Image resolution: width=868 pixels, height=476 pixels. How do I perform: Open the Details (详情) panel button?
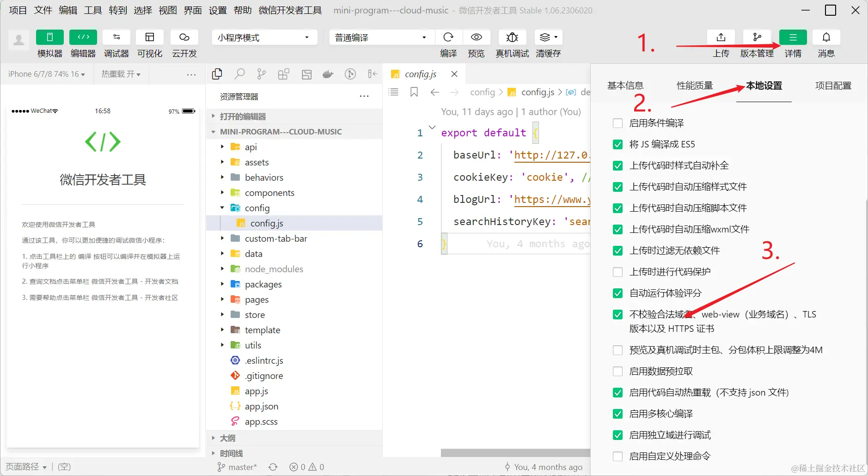click(x=793, y=37)
